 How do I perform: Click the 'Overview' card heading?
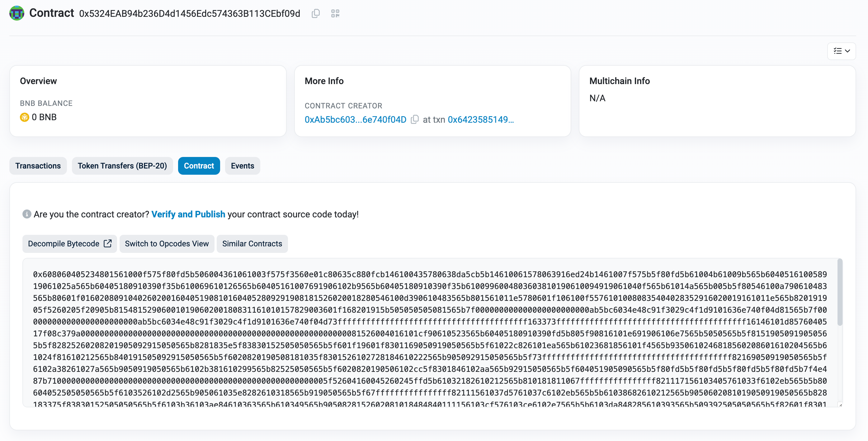pos(38,81)
